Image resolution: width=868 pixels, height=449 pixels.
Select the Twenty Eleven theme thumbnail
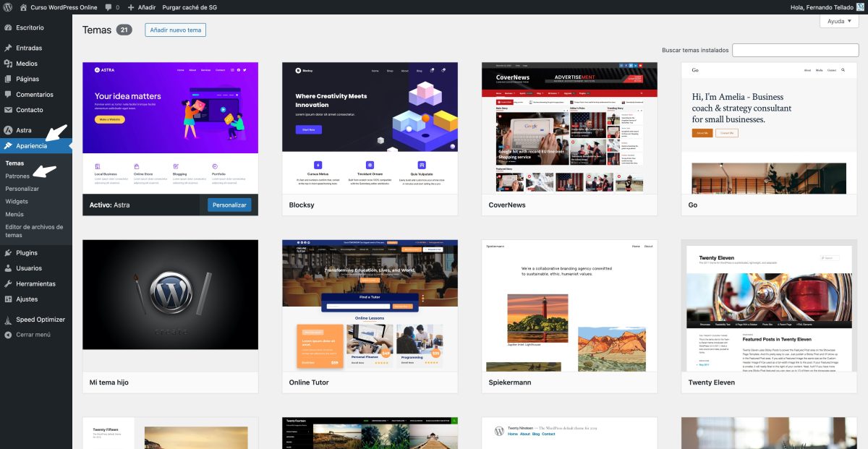click(x=769, y=306)
